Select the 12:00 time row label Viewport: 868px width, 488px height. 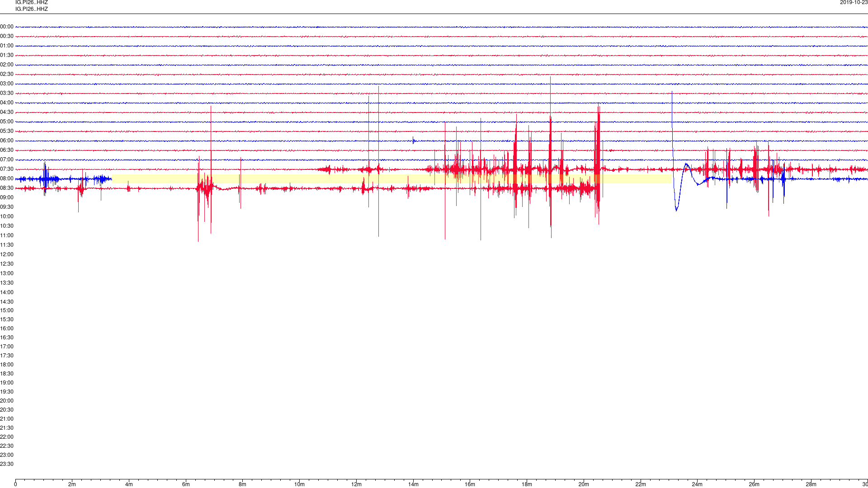[7, 254]
